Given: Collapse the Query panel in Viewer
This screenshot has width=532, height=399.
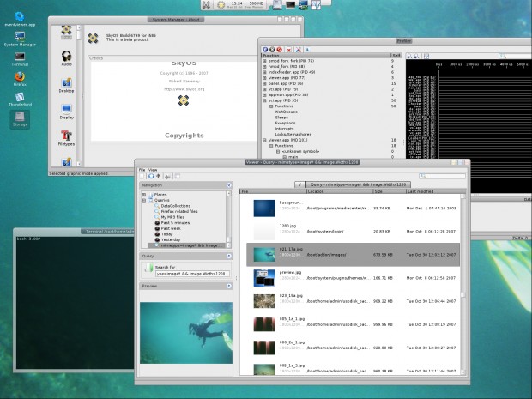Looking at the screenshot, I should (x=229, y=257).
